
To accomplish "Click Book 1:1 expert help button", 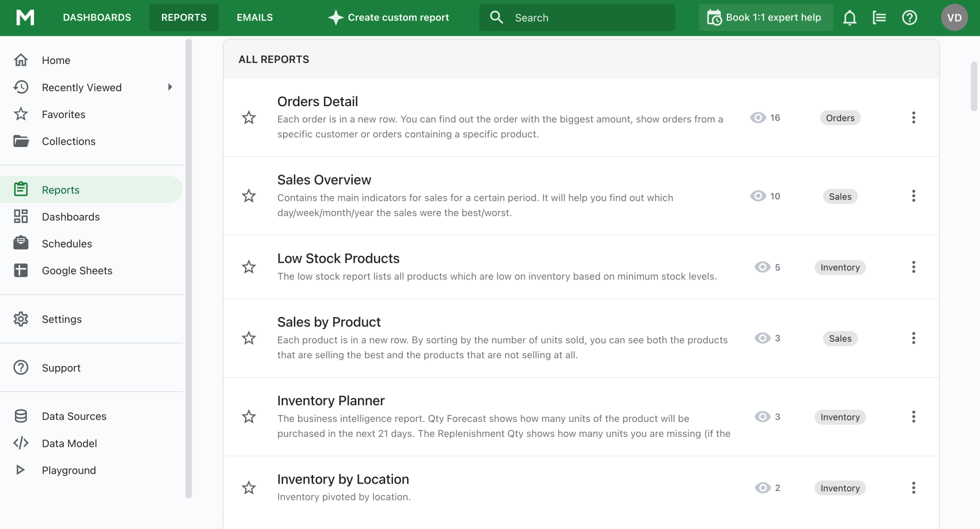I will coord(765,18).
